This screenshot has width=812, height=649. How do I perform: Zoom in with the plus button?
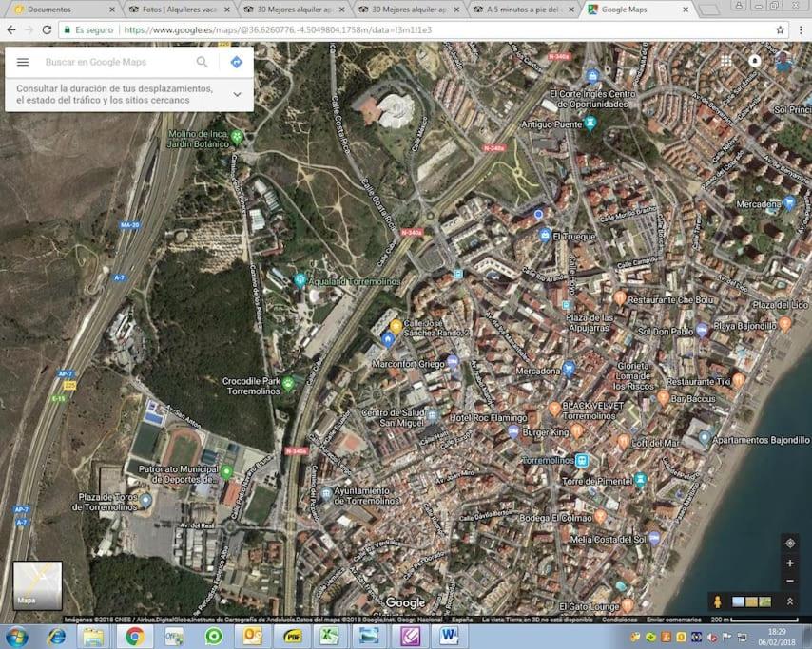tap(790, 563)
